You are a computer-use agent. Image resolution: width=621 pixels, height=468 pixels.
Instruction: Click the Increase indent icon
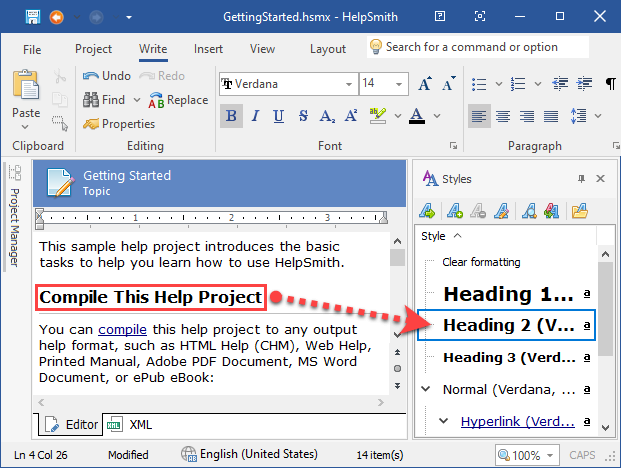coord(585,84)
